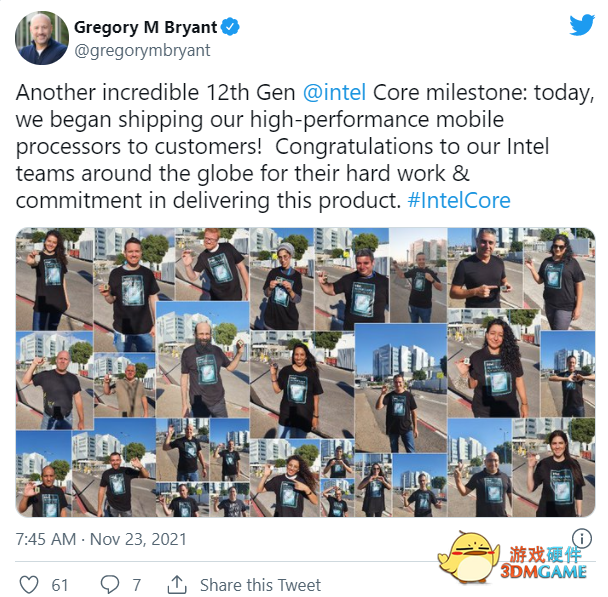608x597 pixels.
Task: Open the 7:45 AM Nov 23, 2021 timestamp
Action: (101, 539)
